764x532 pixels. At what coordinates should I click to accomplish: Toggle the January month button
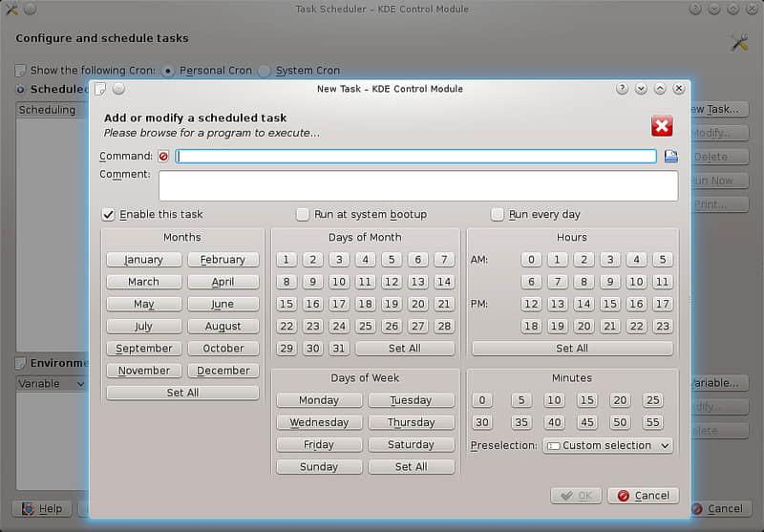143,260
